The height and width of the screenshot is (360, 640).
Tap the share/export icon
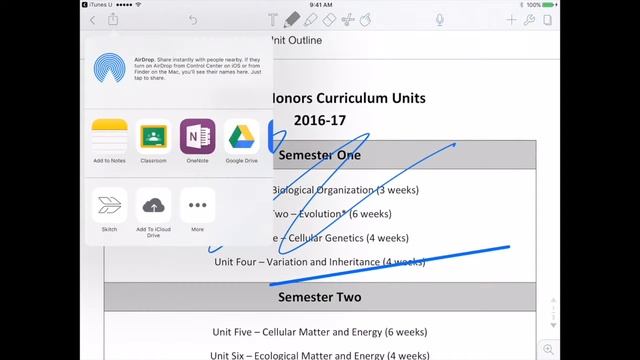(x=113, y=19)
